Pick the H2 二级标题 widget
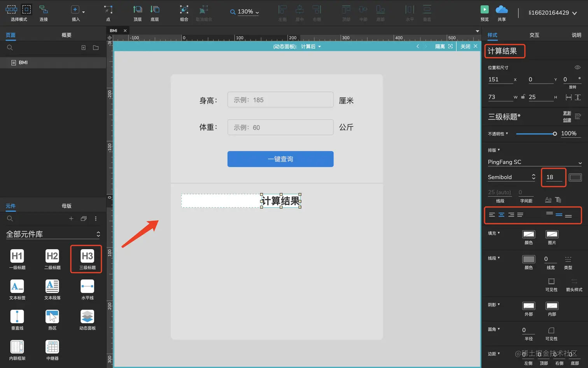The width and height of the screenshot is (588, 368). tap(52, 256)
